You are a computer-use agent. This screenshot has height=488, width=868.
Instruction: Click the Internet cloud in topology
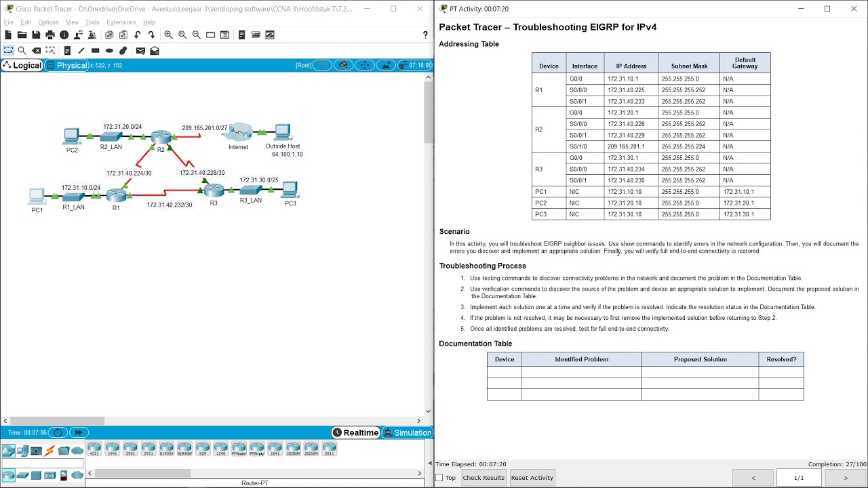pos(239,131)
